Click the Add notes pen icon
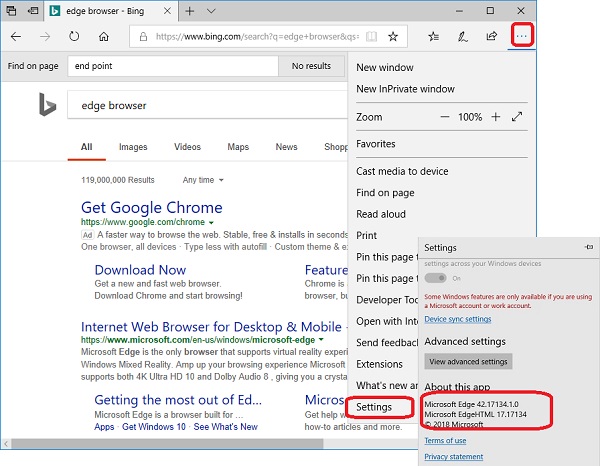 point(463,37)
